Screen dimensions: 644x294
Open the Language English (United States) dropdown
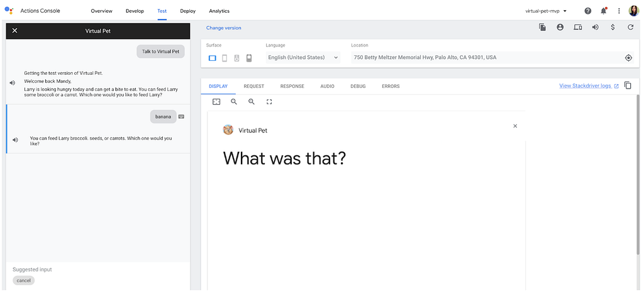point(303,57)
